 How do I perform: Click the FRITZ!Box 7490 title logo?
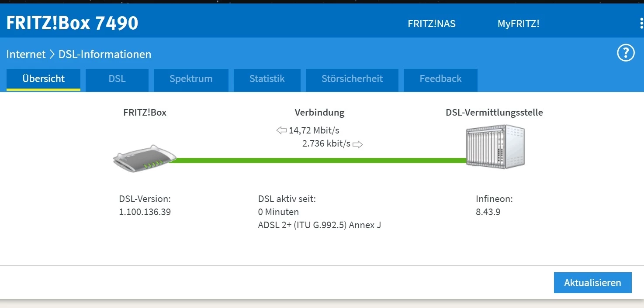point(72,23)
